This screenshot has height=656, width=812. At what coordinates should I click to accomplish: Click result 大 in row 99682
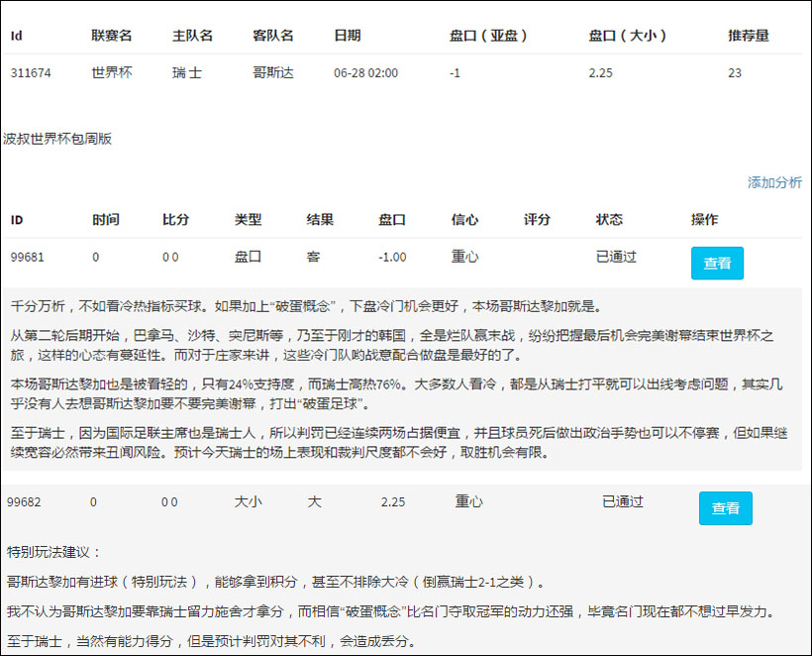click(x=314, y=501)
